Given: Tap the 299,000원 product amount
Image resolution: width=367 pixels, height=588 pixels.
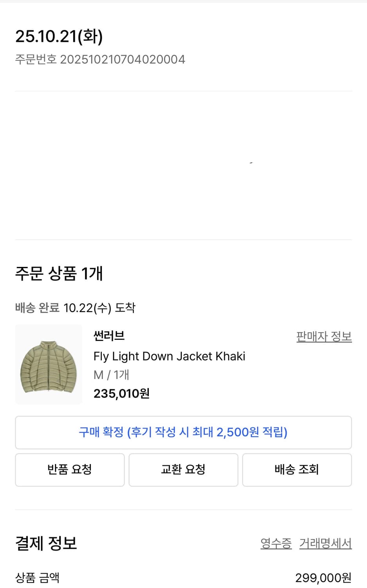Looking at the screenshot, I should click(323, 578).
